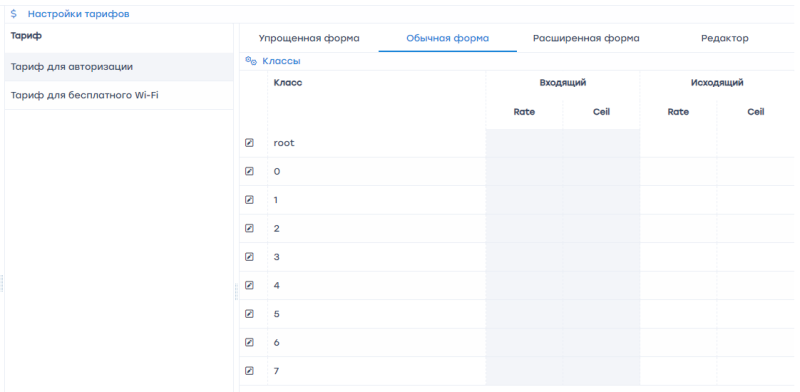Click the edit icon for class 4
800x392 pixels.
click(249, 285)
